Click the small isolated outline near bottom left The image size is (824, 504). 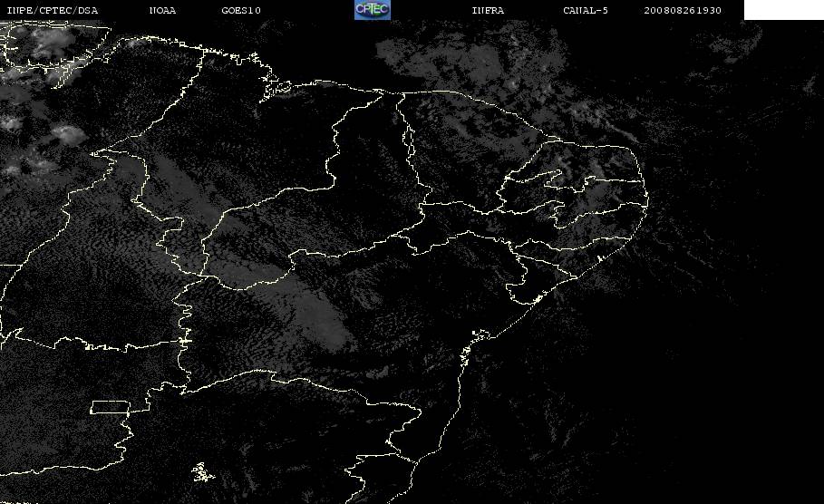click(x=202, y=472)
